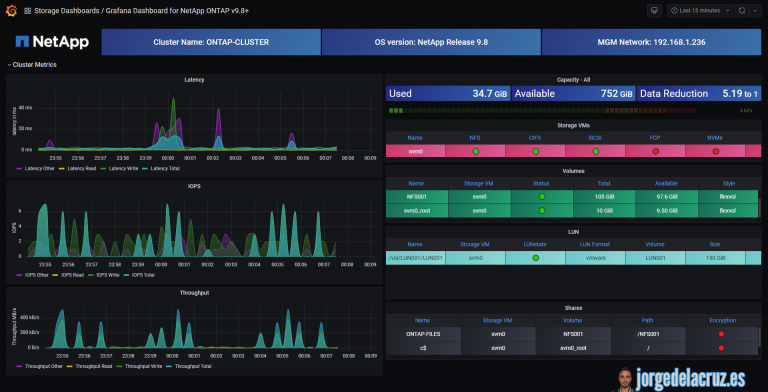Click the NFS green status dot for svm0
Viewport: 768px width, 392px height.
475,151
